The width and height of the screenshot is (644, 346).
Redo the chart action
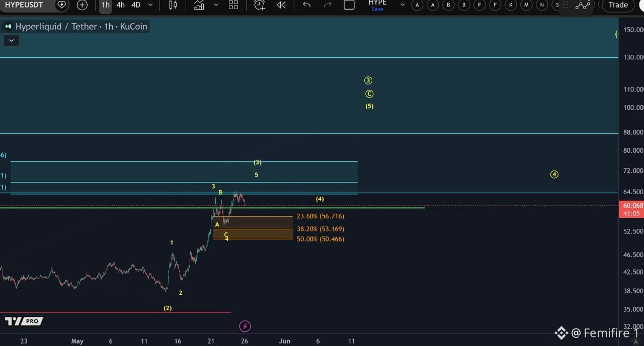tap(328, 5)
